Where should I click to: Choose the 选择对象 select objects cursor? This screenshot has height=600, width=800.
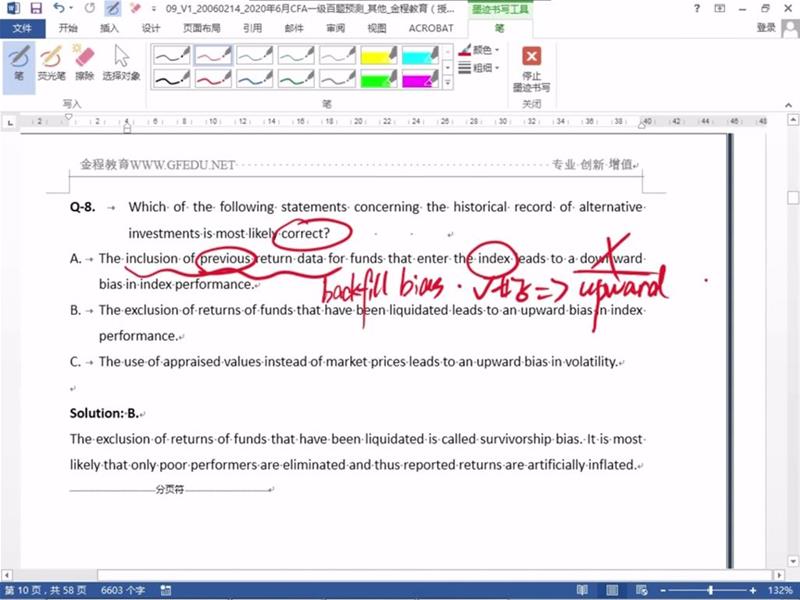pos(121,63)
